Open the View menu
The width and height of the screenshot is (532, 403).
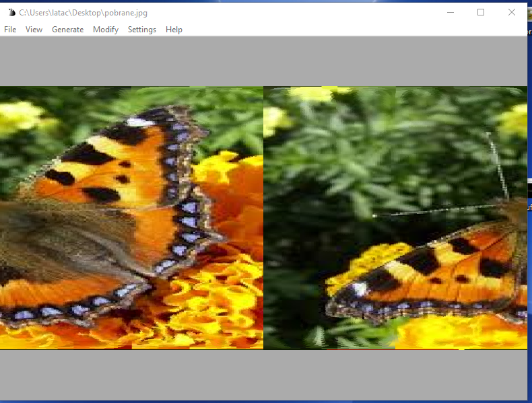[34, 30]
